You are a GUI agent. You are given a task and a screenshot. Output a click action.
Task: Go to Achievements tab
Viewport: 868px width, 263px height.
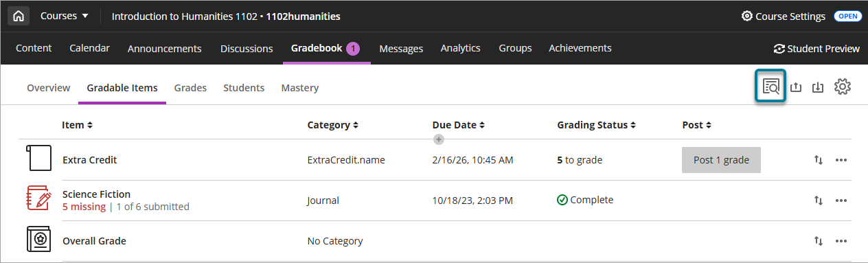pos(580,48)
